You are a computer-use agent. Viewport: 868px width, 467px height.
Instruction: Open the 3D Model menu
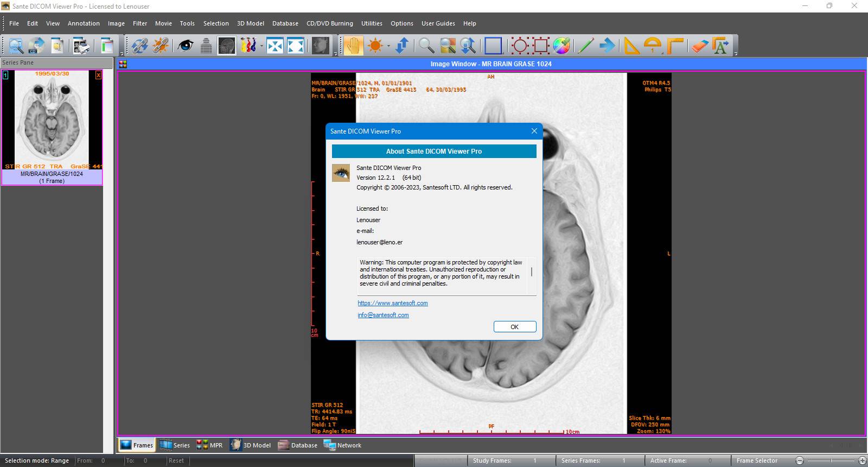point(251,23)
